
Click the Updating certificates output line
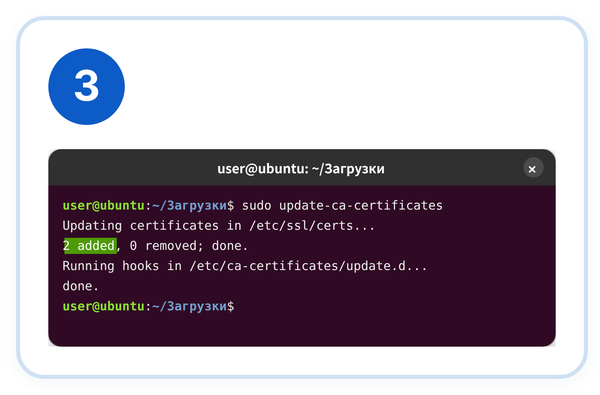[x=218, y=226]
